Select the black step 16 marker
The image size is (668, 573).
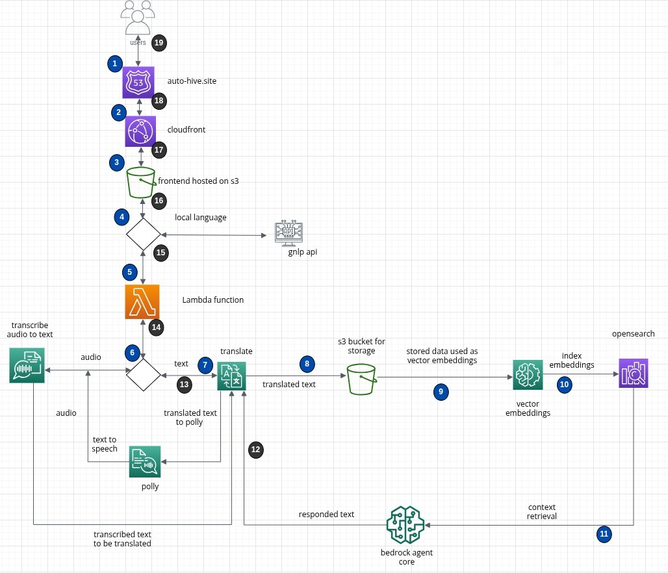[159, 201]
